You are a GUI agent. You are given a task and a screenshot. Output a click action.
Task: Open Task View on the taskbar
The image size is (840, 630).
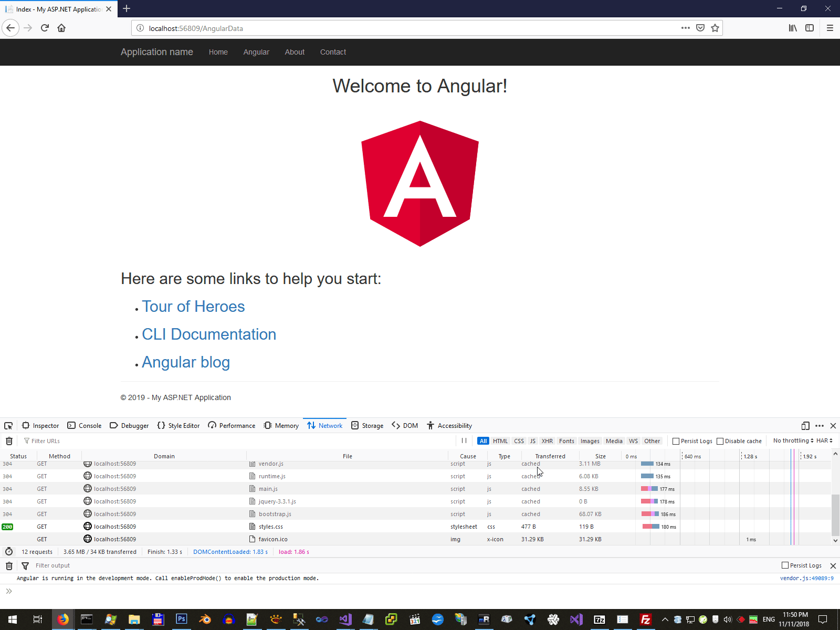click(x=37, y=619)
